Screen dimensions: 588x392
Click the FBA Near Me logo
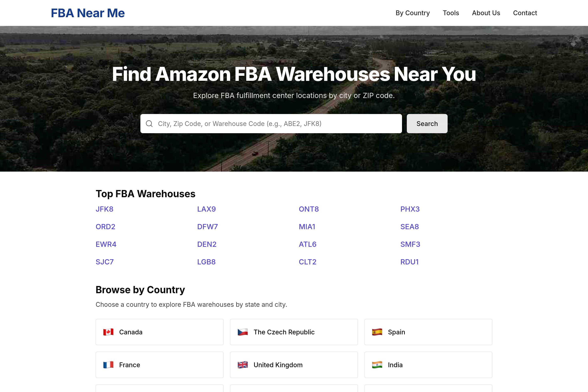88,13
